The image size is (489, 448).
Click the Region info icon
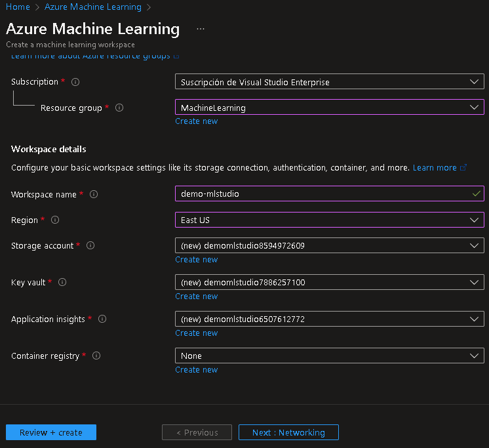pos(55,220)
